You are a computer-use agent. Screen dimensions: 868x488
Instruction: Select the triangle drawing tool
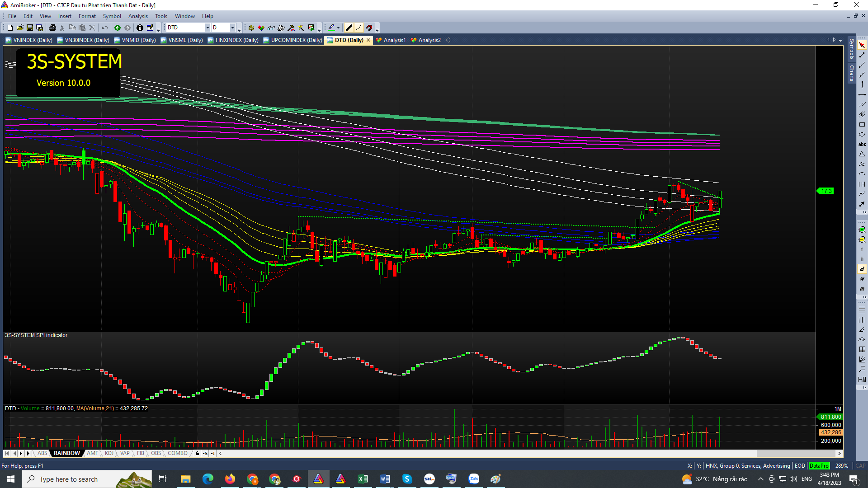(862, 155)
